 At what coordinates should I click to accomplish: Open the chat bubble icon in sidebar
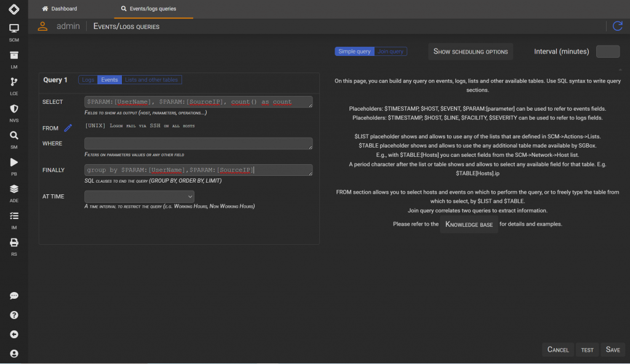pos(14,296)
